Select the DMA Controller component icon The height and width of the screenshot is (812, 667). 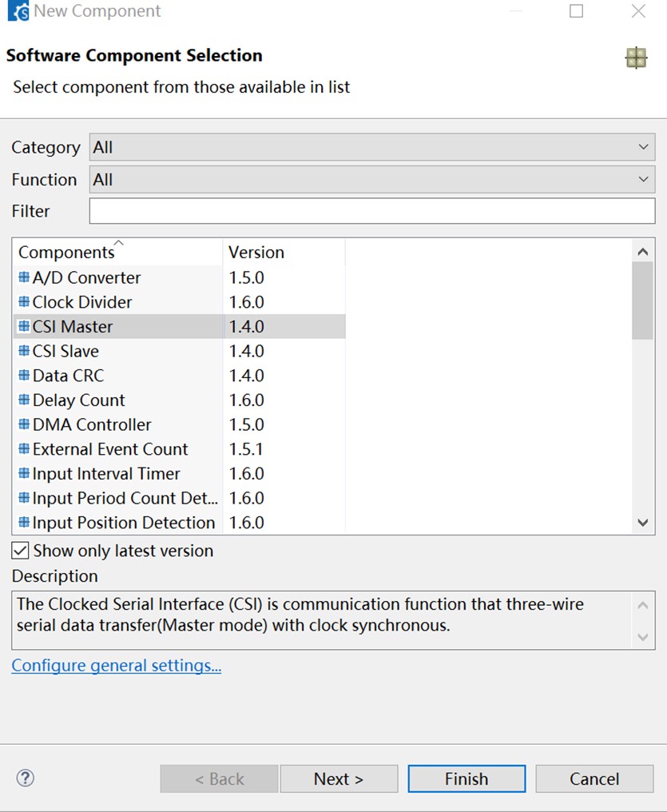tap(24, 424)
